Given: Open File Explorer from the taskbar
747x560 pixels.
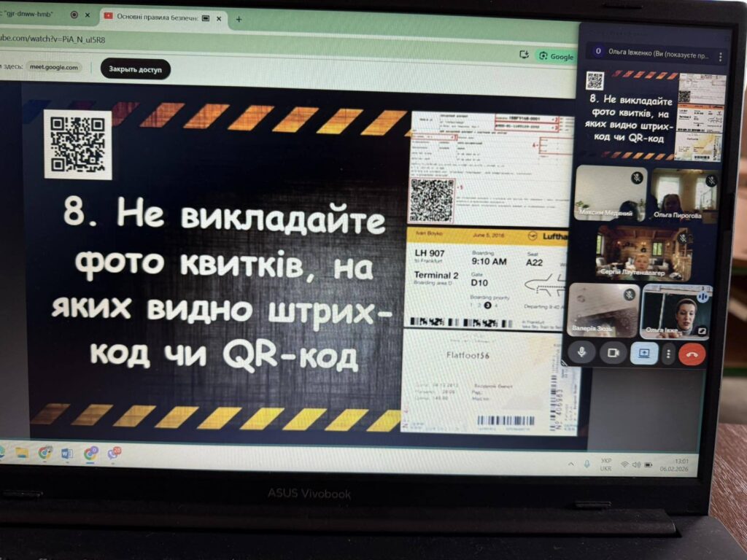Looking at the screenshot, I should tap(22, 452).
